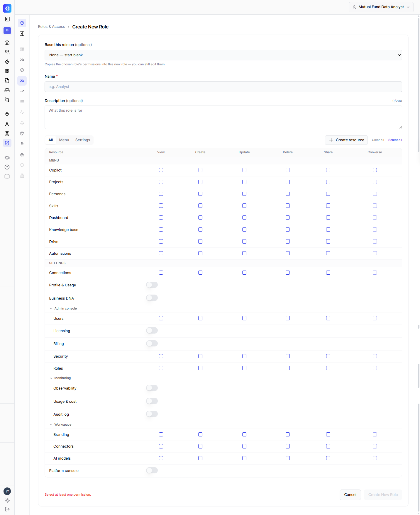Click the Cancel button
The height and width of the screenshot is (515, 420).
350,495
